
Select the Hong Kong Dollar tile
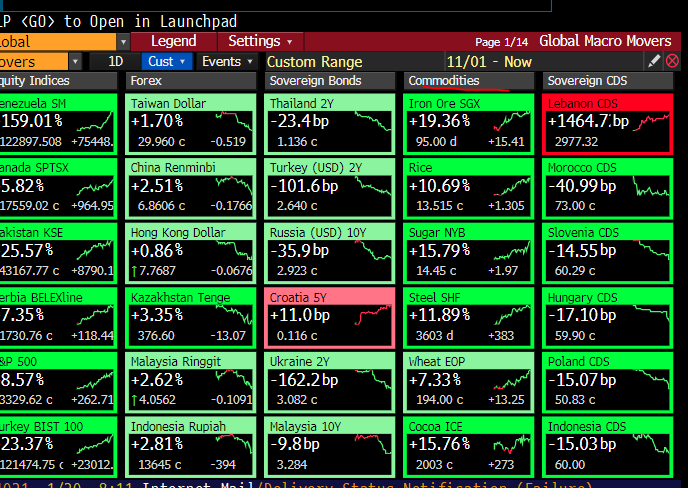pos(190,253)
